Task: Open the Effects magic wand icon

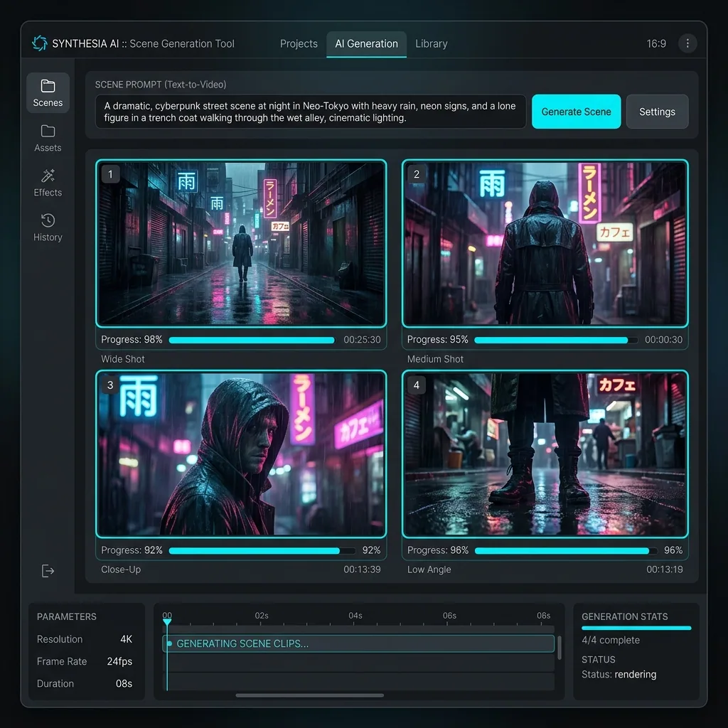Action: click(x=48, y=176)
